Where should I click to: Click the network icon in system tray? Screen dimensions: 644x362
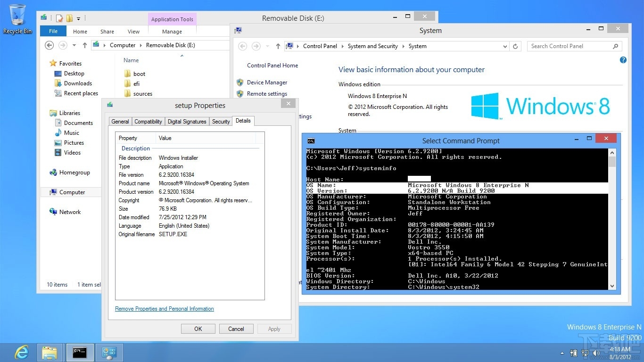(x=585, y=353)
